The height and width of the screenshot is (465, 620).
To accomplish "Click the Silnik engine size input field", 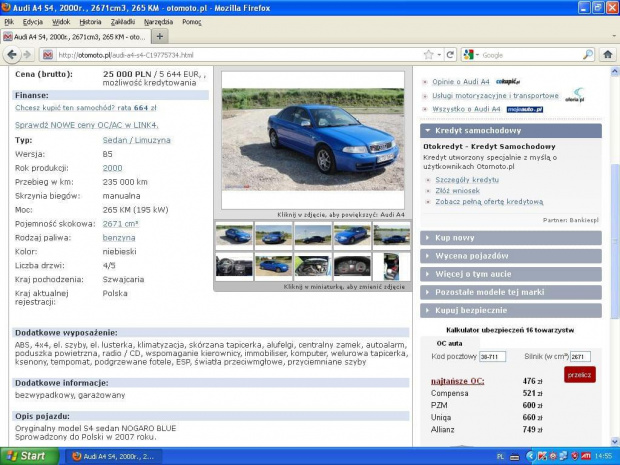I will click(x=580, y=357).
